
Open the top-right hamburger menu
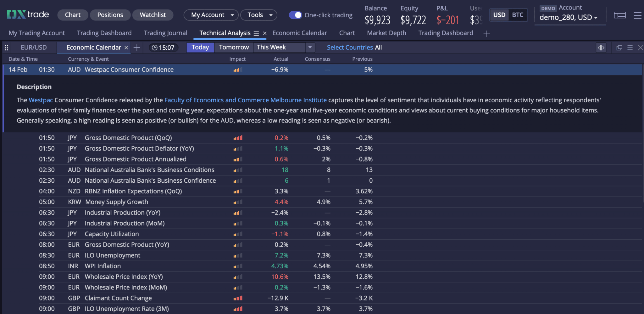pos(638,15)
